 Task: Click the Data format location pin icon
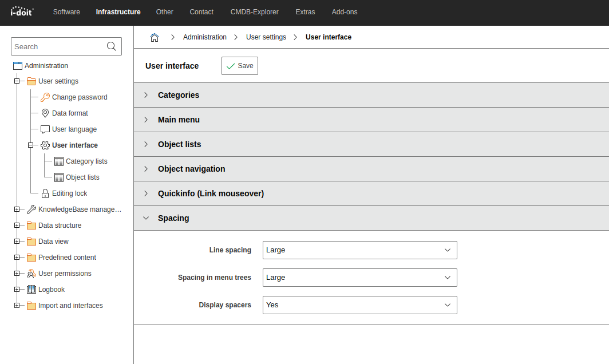pyautogui.click(x=45, y=113)
